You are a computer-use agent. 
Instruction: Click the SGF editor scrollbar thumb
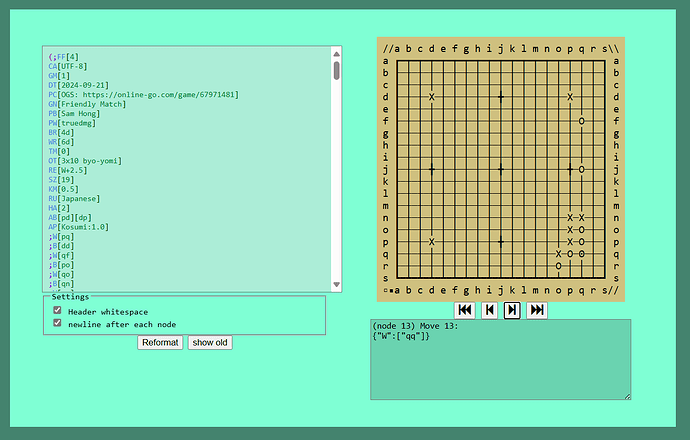[337, 71]
